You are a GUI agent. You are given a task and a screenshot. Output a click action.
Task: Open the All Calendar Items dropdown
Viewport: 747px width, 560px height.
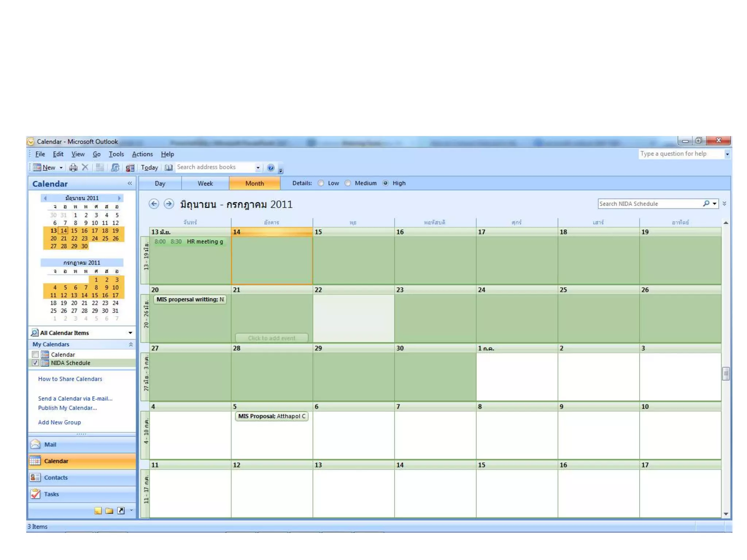point(130,333)
